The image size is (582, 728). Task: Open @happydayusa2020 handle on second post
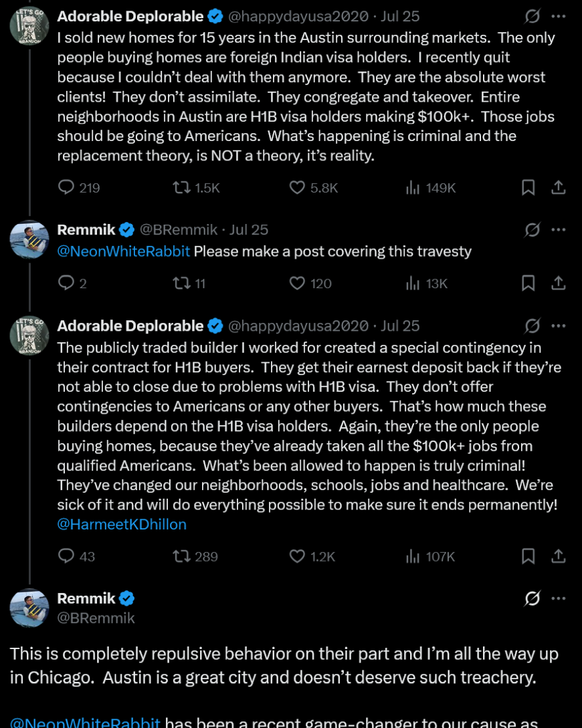pos(298,326)
